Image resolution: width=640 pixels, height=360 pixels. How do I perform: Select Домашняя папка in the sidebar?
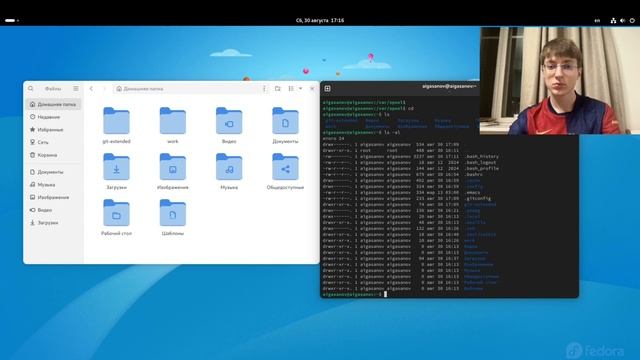point(53,104)
